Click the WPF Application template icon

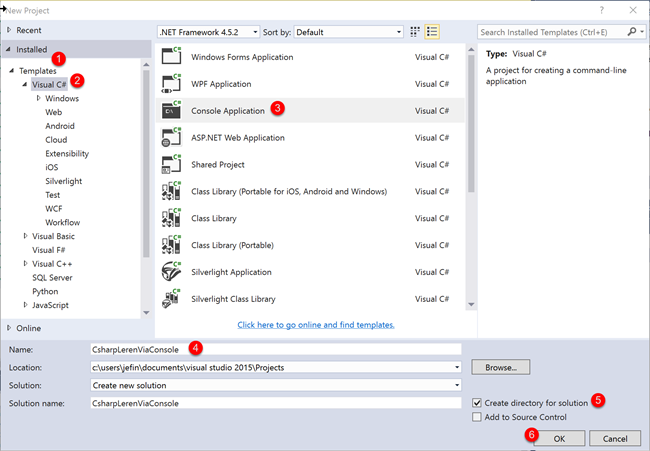pos(171,83)
